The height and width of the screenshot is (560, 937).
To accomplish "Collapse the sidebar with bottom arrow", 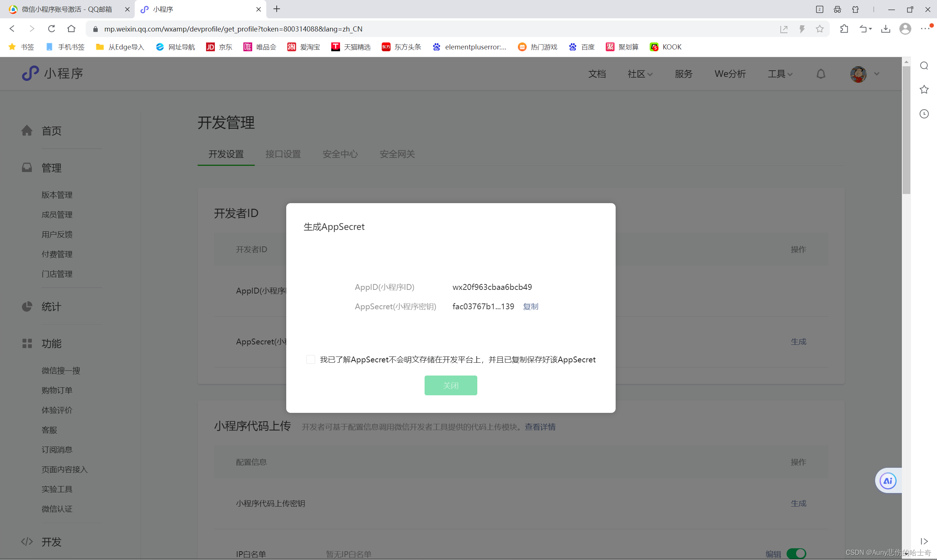I will 925,541.
